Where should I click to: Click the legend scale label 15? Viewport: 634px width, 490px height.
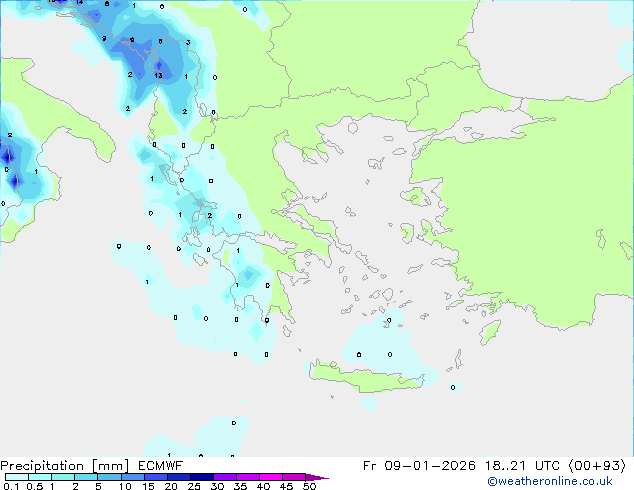click(x=148, y=486)
